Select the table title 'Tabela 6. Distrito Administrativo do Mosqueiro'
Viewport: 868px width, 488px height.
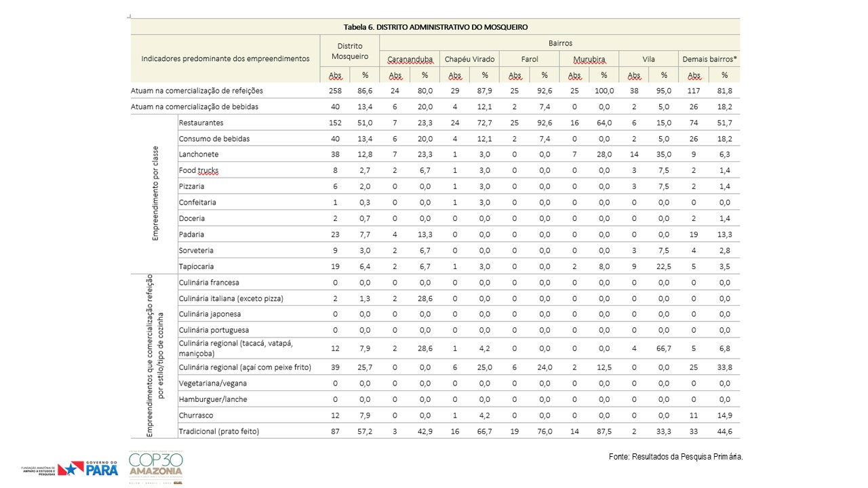(435, 27)
